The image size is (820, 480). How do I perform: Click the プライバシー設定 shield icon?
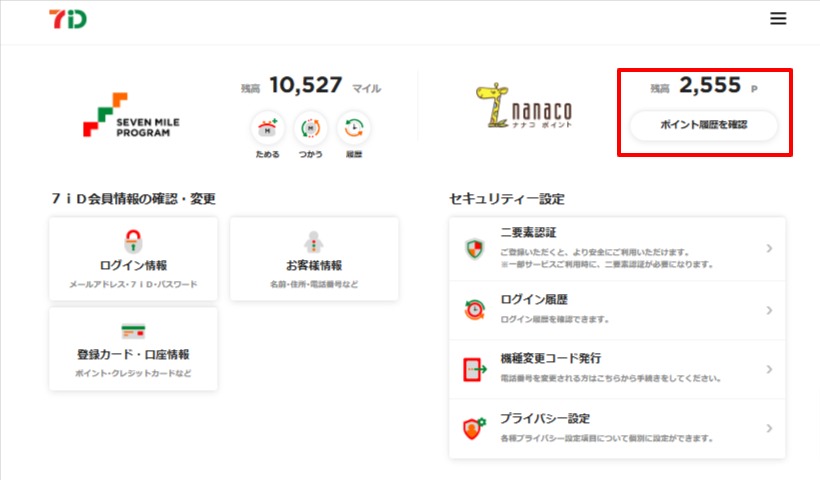pos(474,429)
